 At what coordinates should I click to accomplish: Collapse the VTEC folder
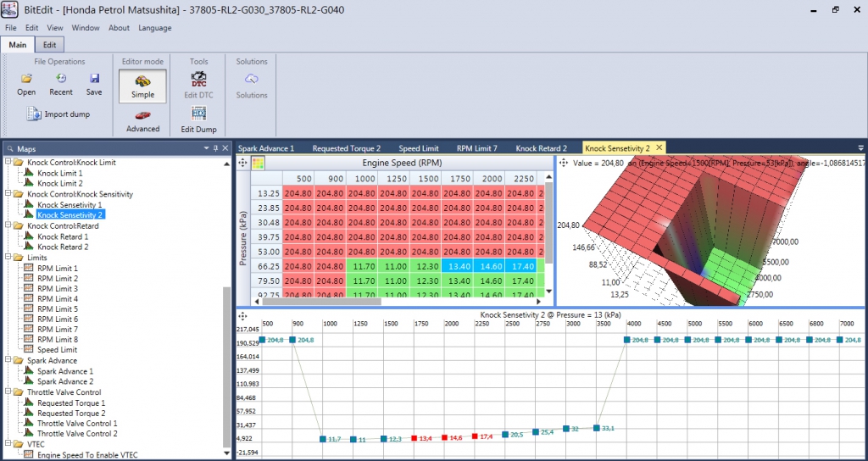(8, 444)
